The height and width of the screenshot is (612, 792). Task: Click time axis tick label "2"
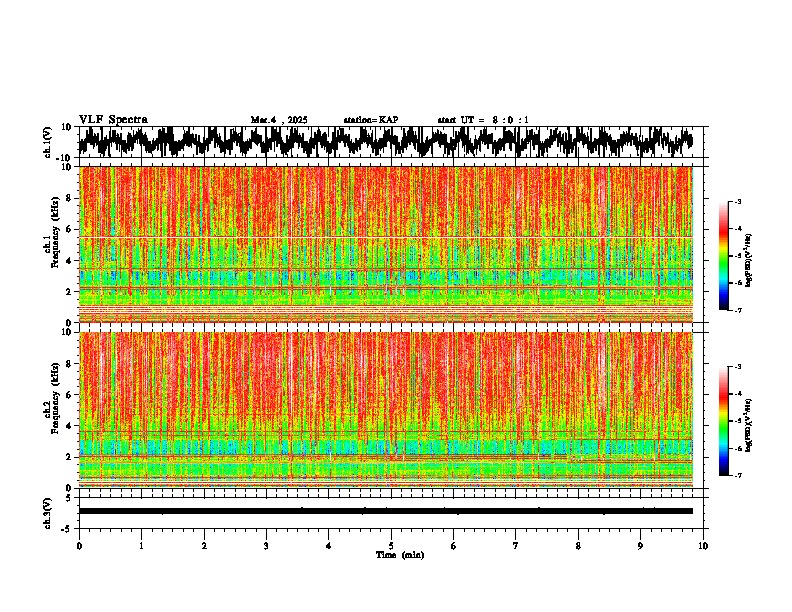point(204,546)
